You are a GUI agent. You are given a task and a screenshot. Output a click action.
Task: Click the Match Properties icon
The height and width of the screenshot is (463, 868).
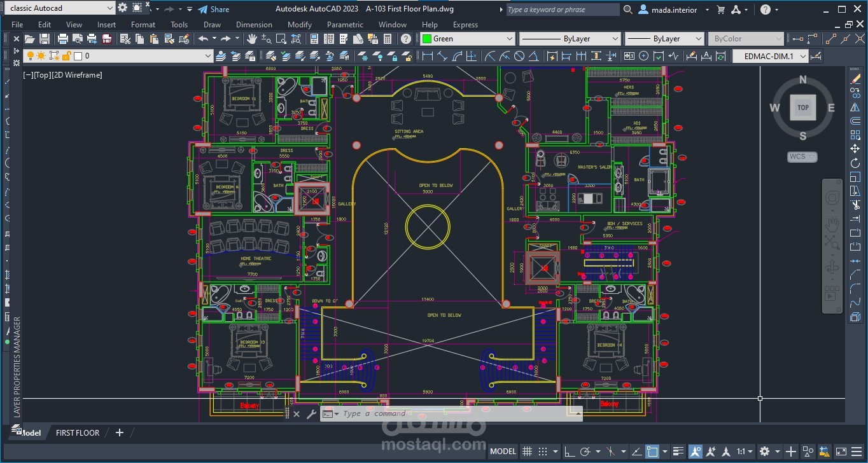pos(170,39)
